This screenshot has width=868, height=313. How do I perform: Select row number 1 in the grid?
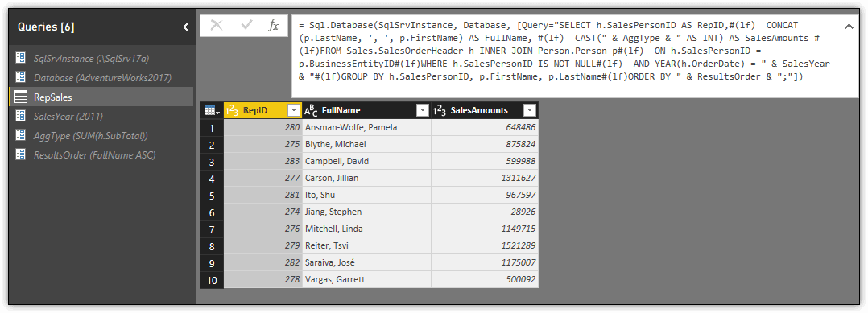pos(212,128)
